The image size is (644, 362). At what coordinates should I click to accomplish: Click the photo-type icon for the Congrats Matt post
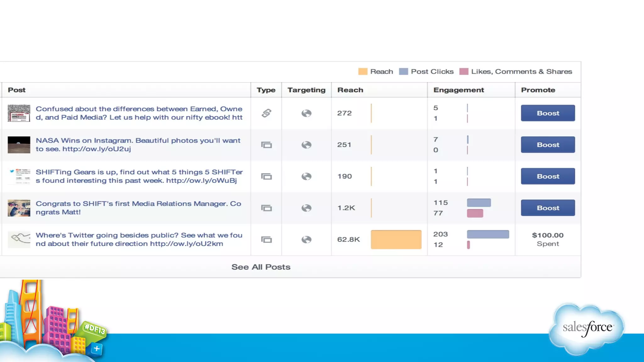(x=266, y=208)
